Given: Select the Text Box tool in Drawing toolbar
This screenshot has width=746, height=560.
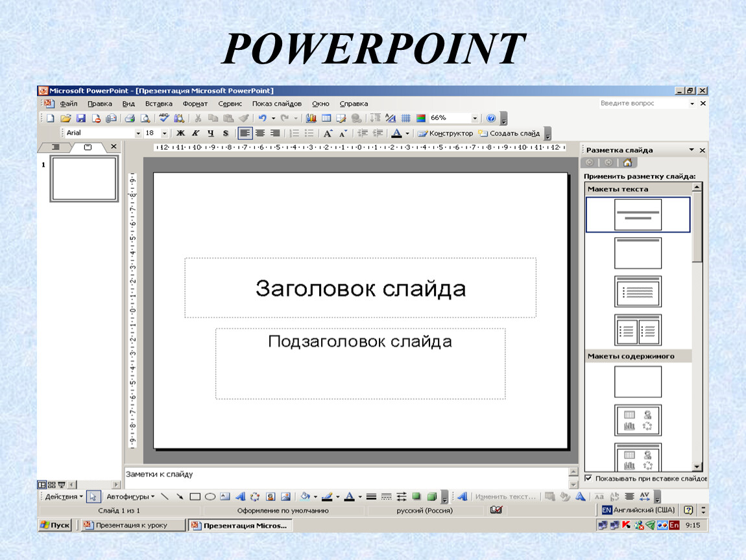Looking at the screenshot, I should 225,496.
